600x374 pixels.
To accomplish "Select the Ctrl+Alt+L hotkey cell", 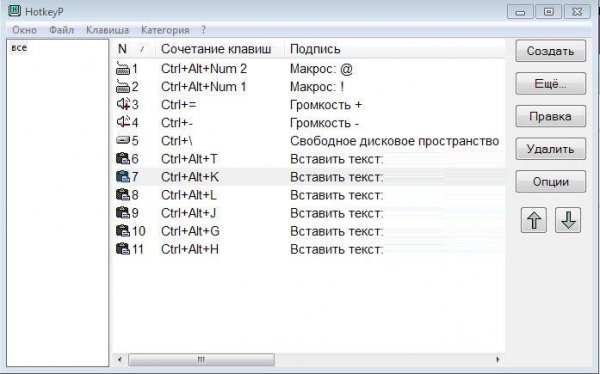I will pos(189,195).
